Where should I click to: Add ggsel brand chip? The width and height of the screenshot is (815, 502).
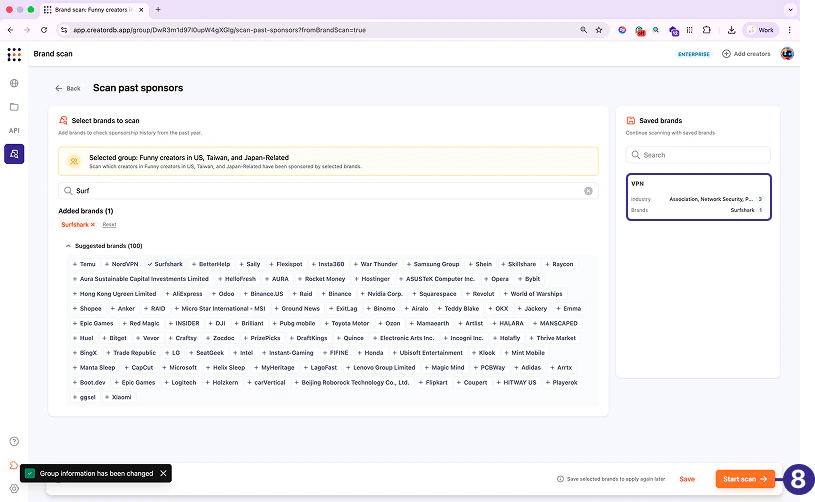coord(84,397)
